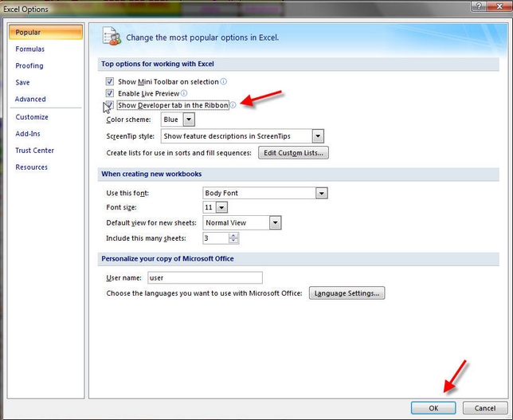Open the Advanced options category
This screenshot has width=513, height=420.
30,100
